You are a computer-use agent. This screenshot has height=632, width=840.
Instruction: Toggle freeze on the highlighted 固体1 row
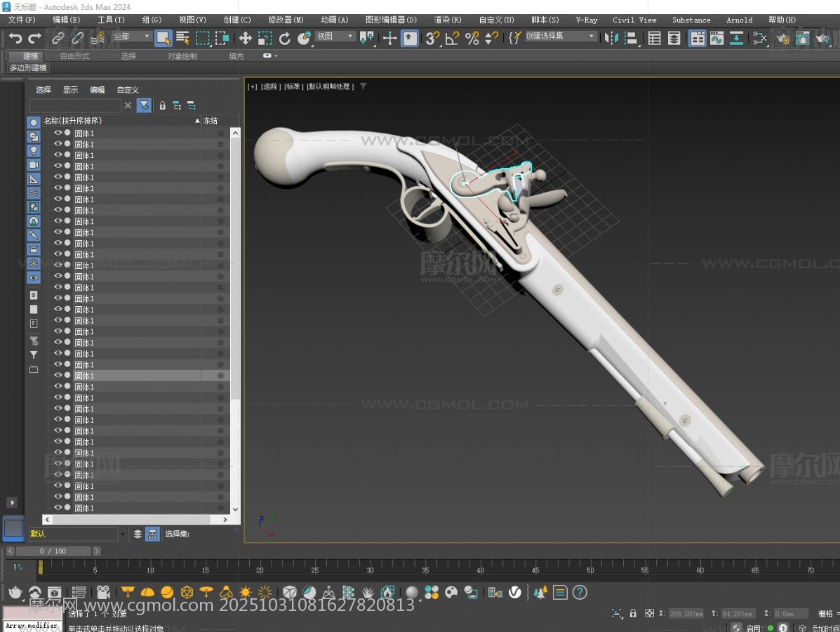[x=220, y=376]
